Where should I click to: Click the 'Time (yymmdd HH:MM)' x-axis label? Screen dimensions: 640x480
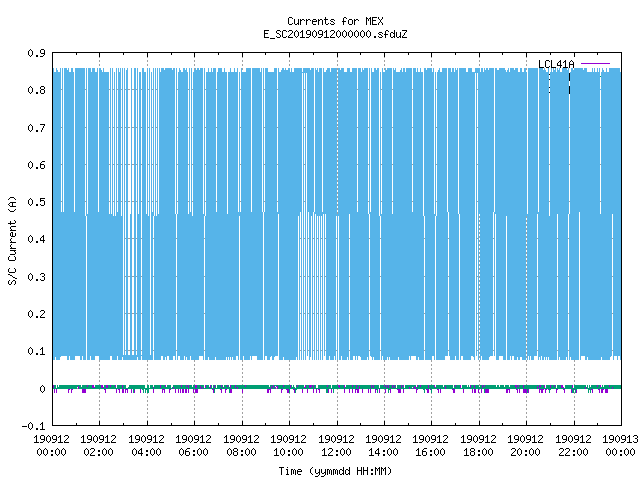click(x=335, y=471)
